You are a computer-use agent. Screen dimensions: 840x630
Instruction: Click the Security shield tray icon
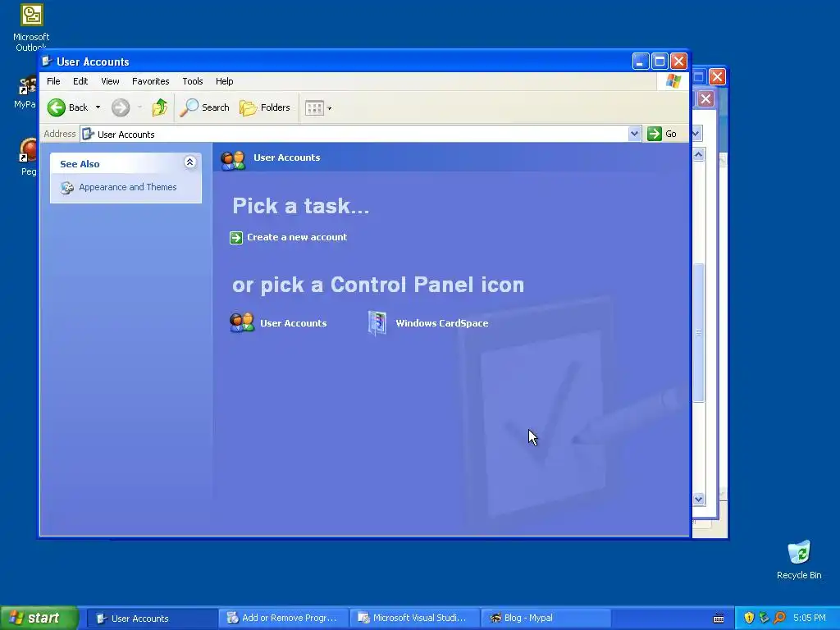(x=749, y=618)
